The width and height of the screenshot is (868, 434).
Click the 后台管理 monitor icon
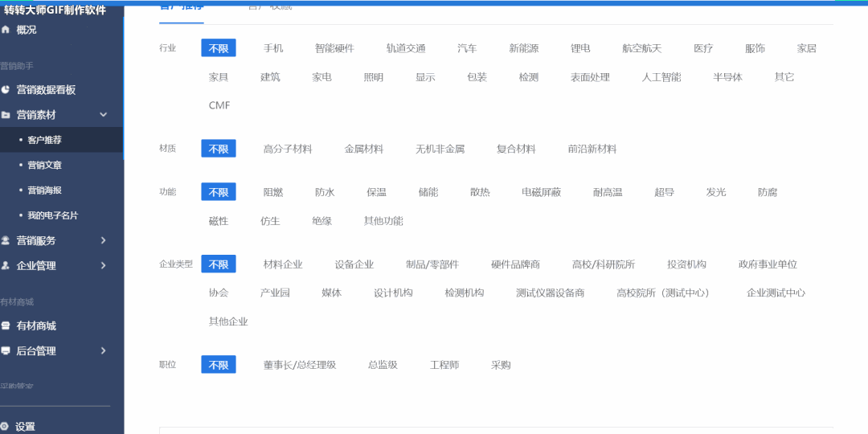[x=5, y=350]
